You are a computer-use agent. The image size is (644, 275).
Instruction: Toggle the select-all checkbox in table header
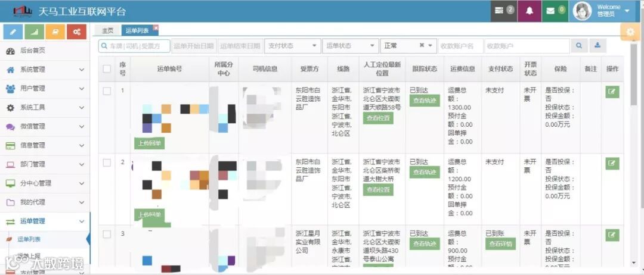107,69
